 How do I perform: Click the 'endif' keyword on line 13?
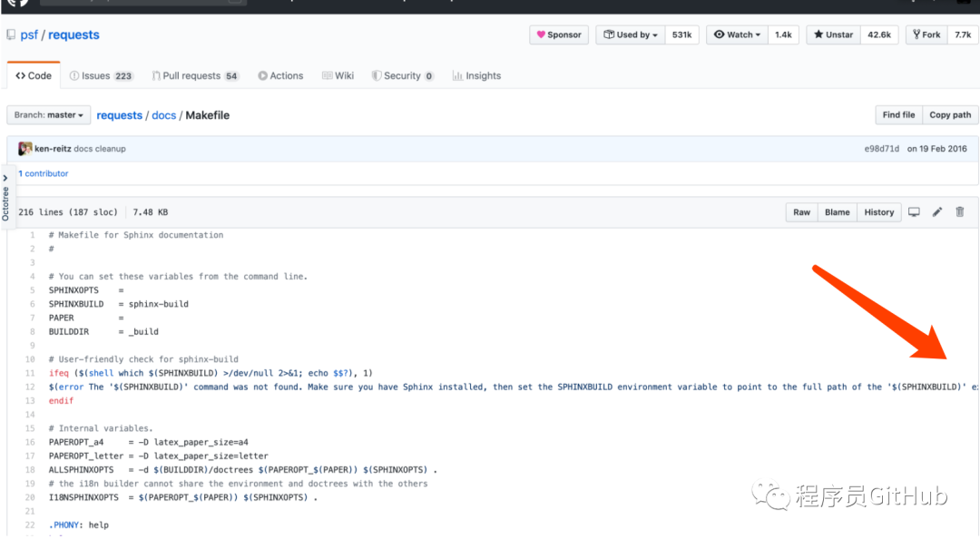click(x=62, y=401)
